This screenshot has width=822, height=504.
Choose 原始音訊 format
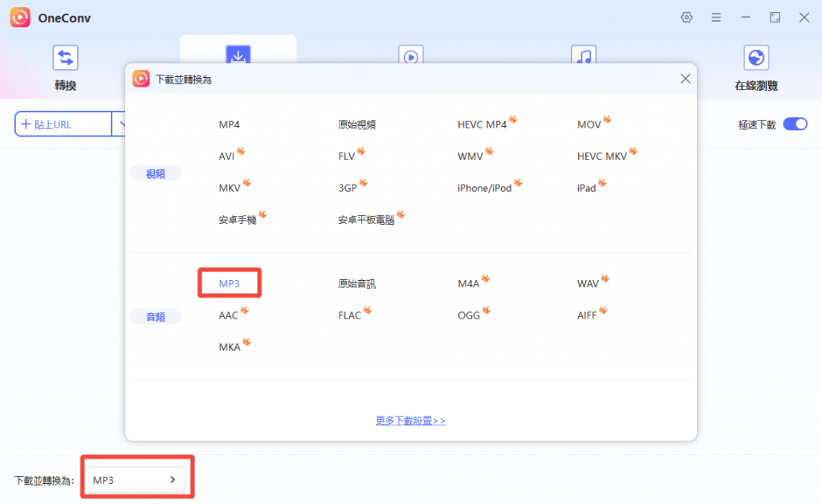click(356, 284)
